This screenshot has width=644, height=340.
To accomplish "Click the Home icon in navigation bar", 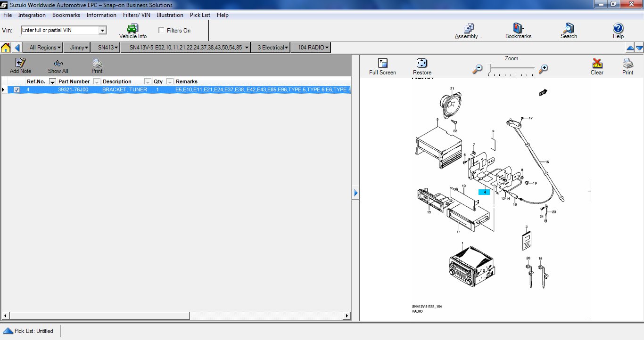I will pyautogui.click(x=6, y=48).
